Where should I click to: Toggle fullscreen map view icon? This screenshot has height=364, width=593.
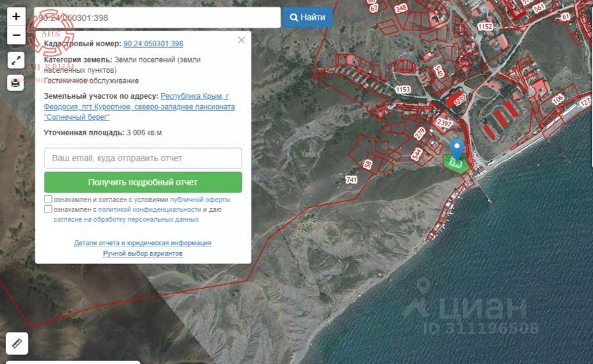pos(16,61)
